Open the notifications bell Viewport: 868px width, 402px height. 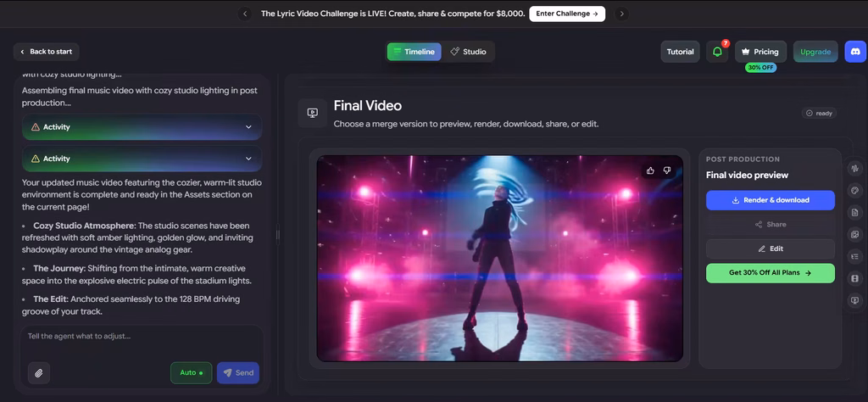tap(717, 52)
